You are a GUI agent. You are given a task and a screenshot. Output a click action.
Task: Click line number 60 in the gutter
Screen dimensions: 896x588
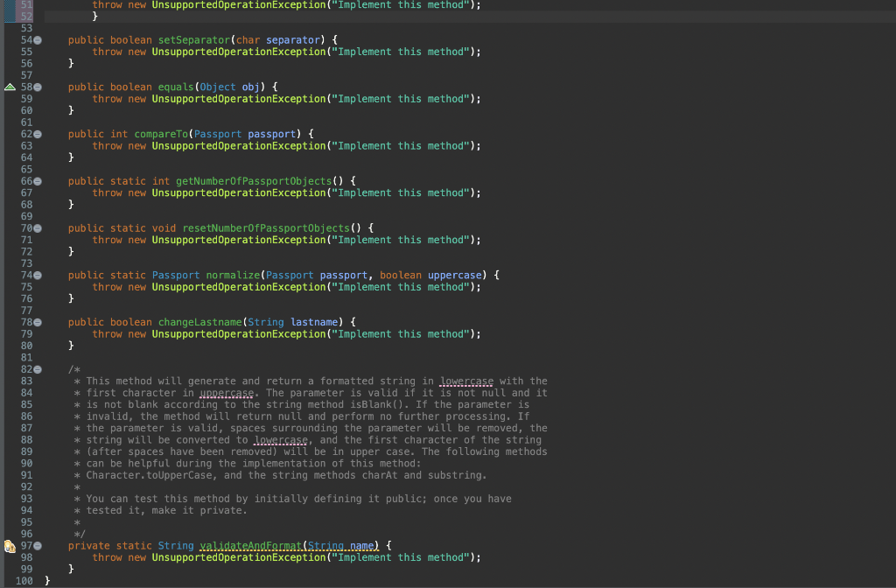[26, 110]
